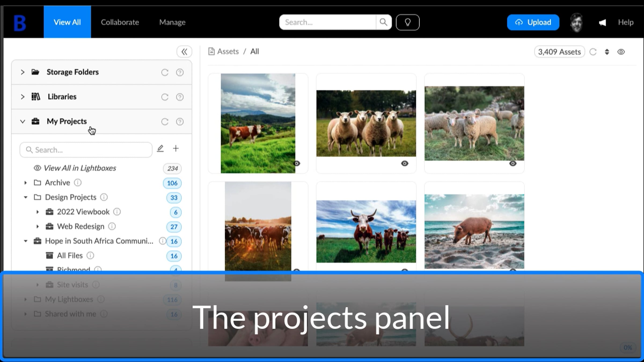Open the Help menu
644x362 pixels.
click(x=626, y=22)
